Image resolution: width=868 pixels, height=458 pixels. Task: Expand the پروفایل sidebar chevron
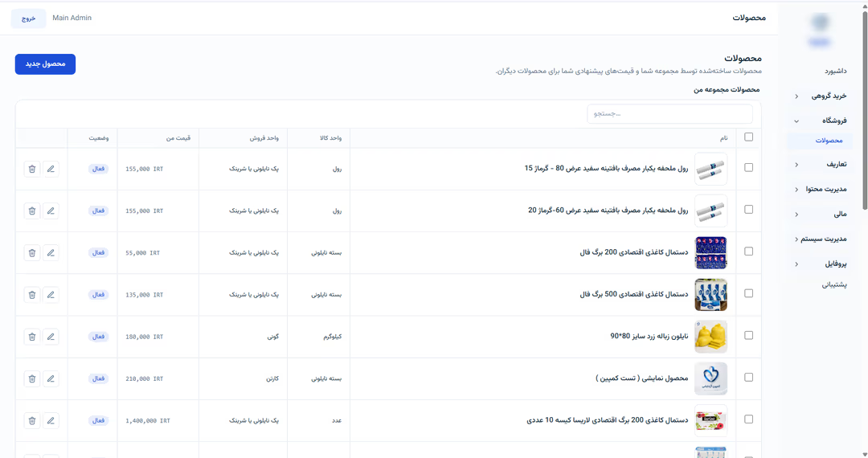tap(796, 264)
